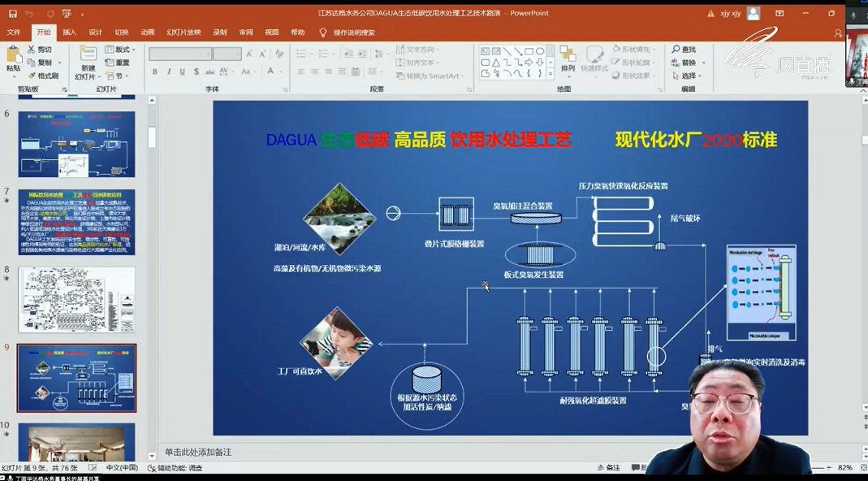The height and width of the screenshot is (481, 868).
Task: Toggle Strikethrough (abc) formatting
Action: [x=209, y=71]
